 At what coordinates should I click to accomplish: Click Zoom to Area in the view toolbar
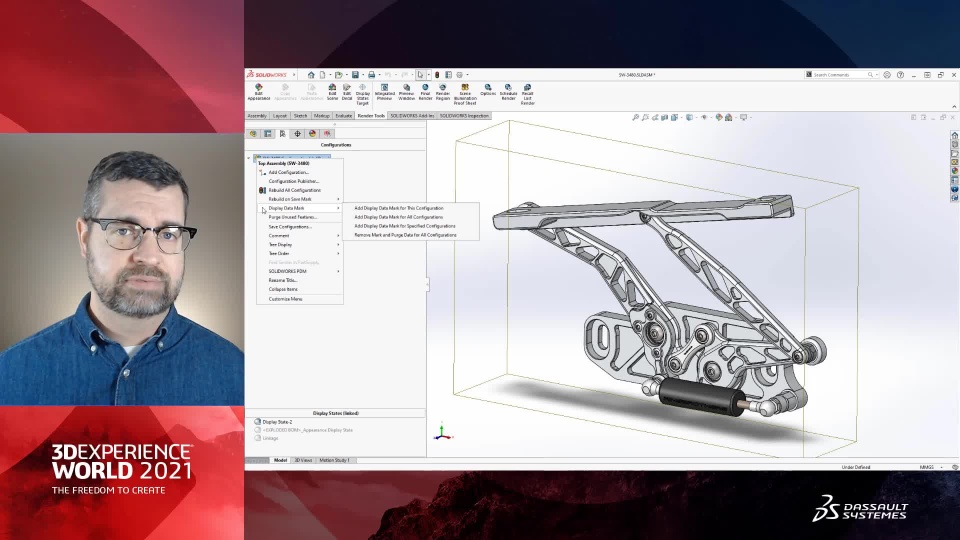tap(645, 117)
